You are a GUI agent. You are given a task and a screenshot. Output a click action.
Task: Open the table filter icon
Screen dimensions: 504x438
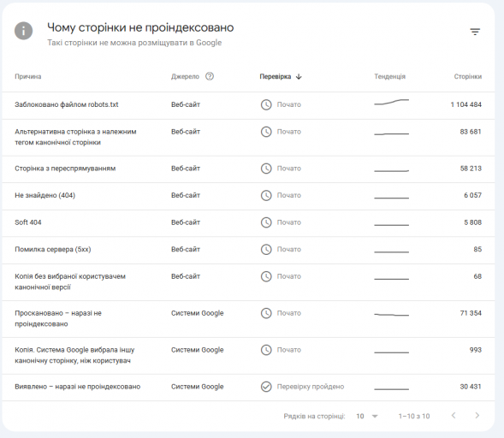pos(475,32)
